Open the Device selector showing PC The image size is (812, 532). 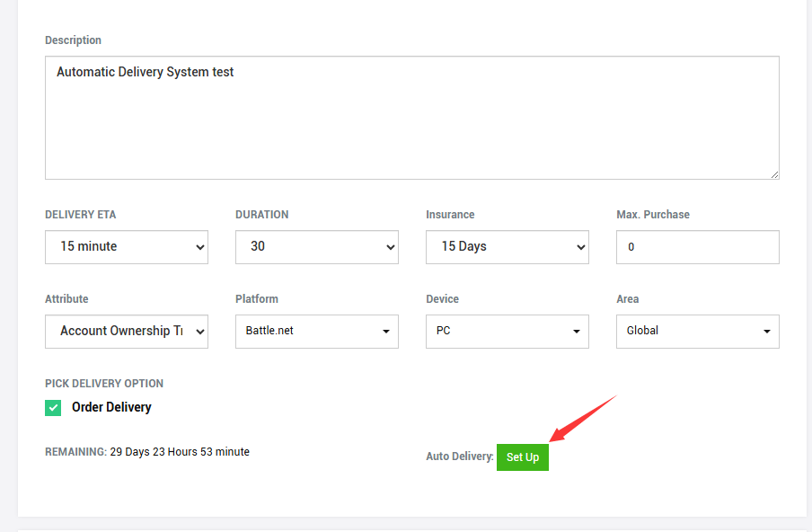[507, 332]
